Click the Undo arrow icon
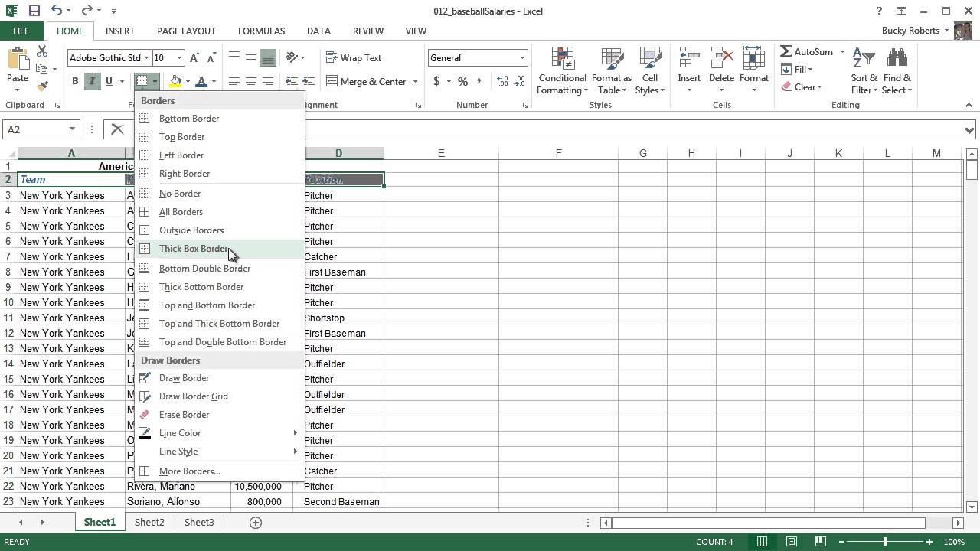Screen dimensions: 980x551 [57, 11]
